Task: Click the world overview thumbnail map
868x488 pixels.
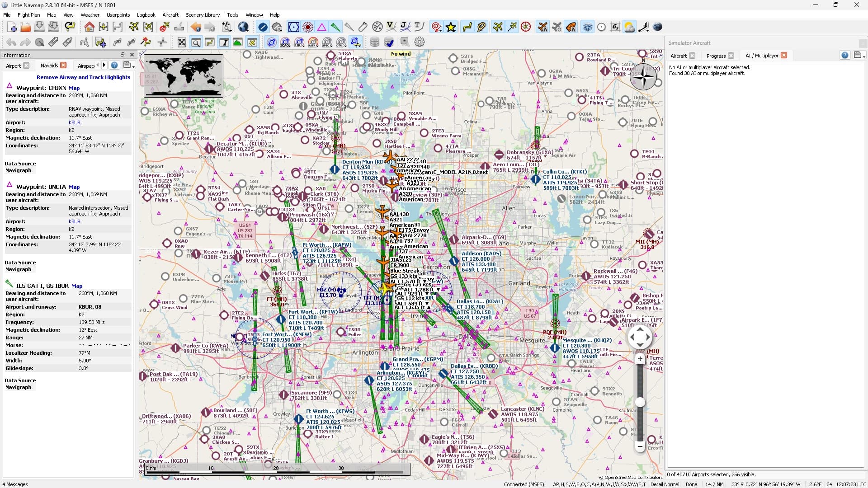Action: [x=183, y=75]
